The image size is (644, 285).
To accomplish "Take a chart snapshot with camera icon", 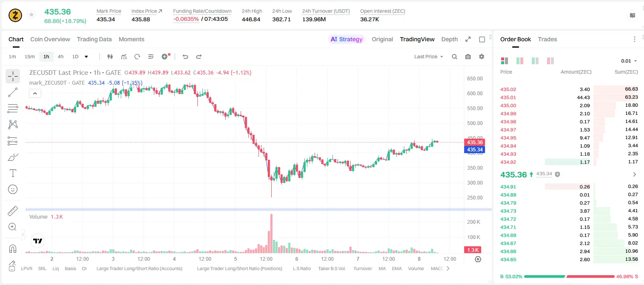I will tap(468, 57).
